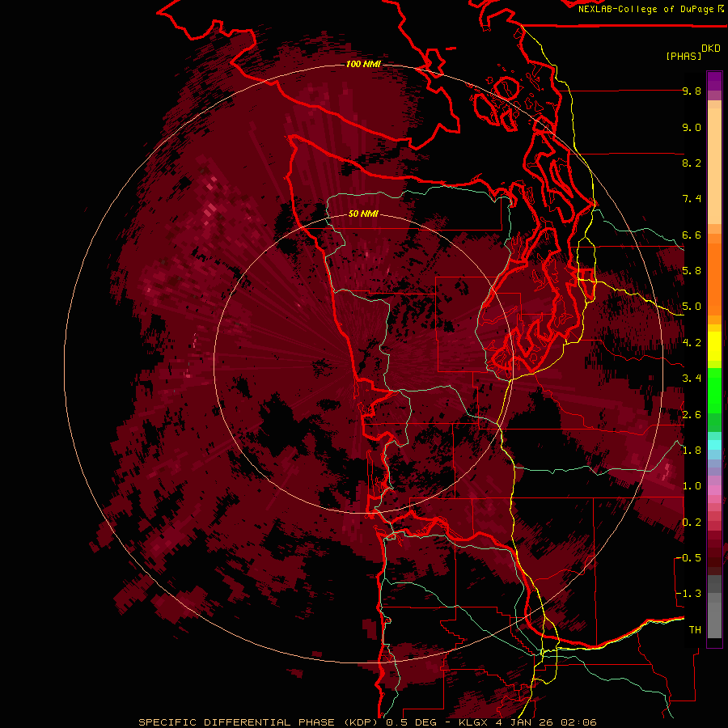Click the 100 NMI range ring label
The width and height of the screenshot is (728, 728).
[x=363, y=64]
